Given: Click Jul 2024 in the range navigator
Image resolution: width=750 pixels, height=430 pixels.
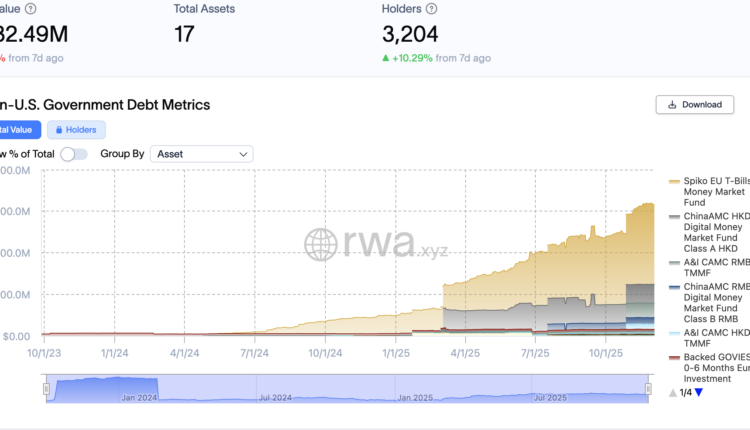Looking at the screenshot, I should 274,398.
